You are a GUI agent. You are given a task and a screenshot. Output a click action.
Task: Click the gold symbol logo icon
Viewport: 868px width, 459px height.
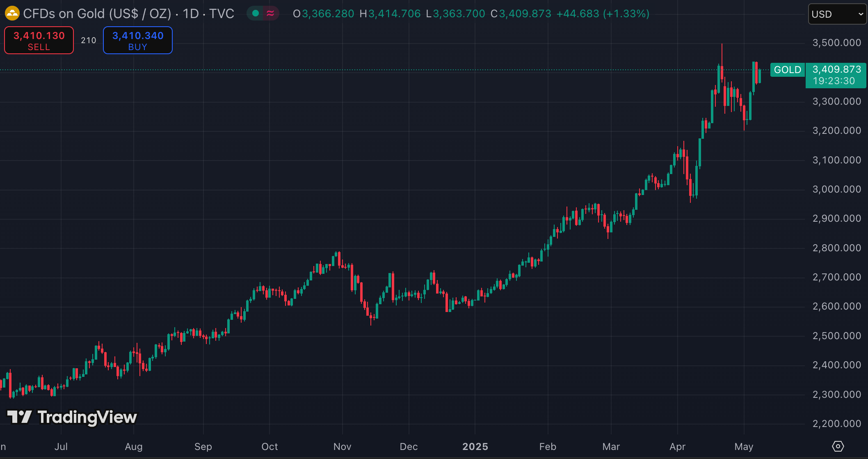point(12,14)
